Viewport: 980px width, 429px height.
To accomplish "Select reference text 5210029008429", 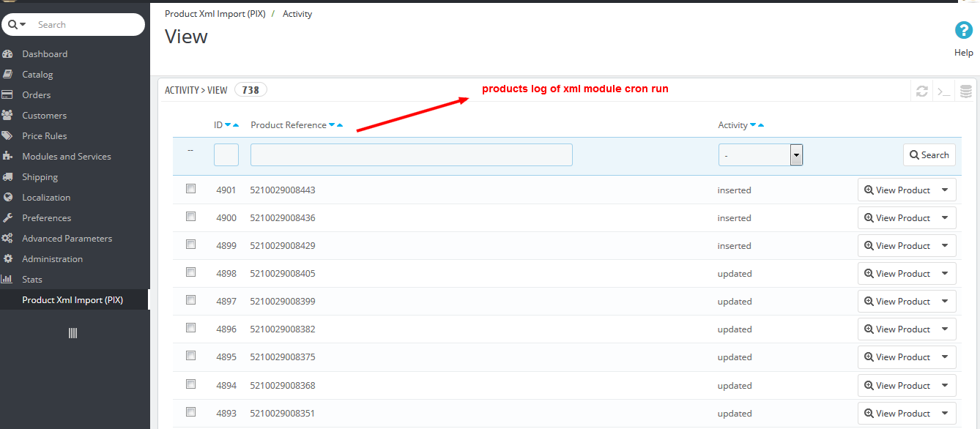I will click(283, 246).
